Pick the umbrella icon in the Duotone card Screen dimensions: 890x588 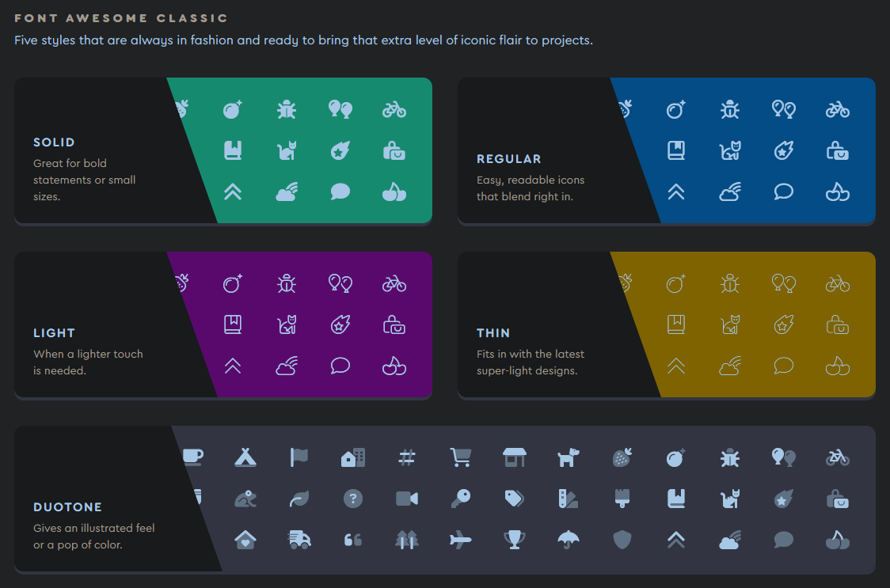click(568, 540)
